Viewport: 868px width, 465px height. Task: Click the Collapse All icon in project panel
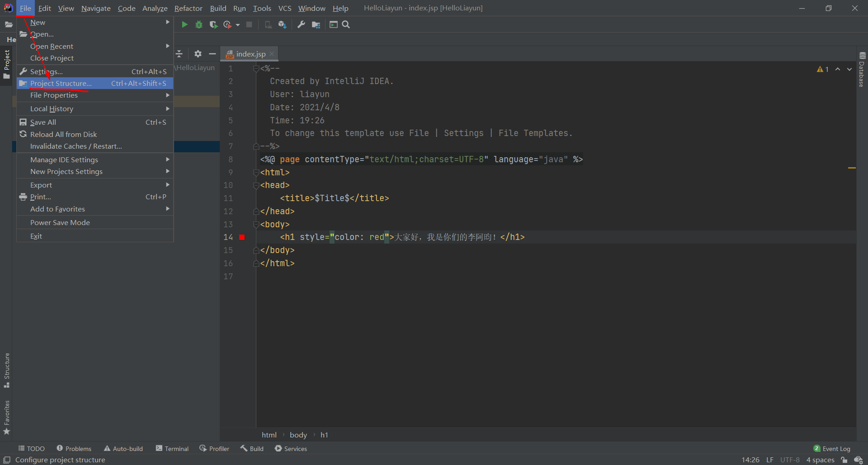pos(179,54)
